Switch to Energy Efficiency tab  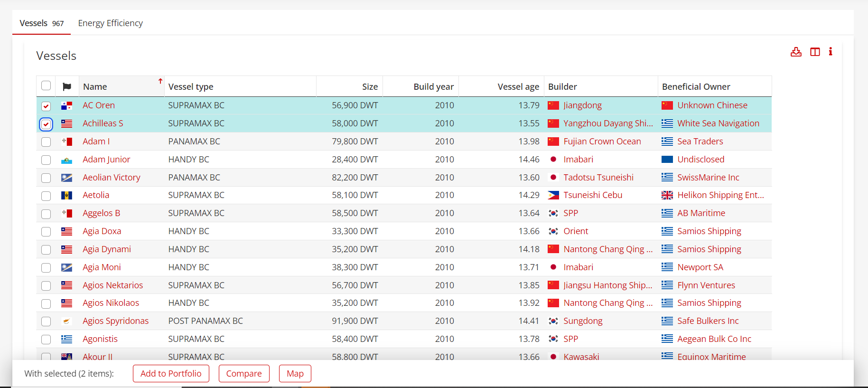click(x=110, y=23)
